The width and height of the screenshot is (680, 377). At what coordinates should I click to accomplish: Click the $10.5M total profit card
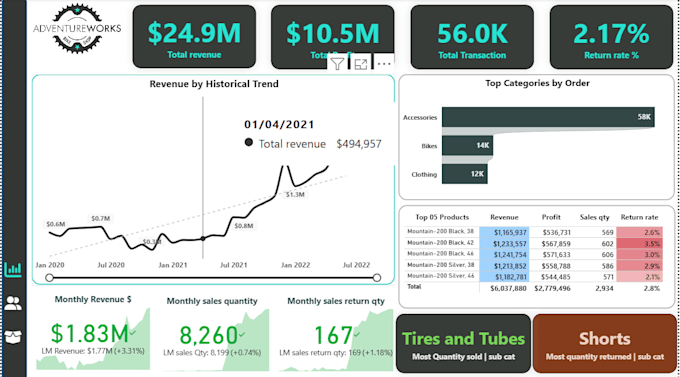(333, 37)
